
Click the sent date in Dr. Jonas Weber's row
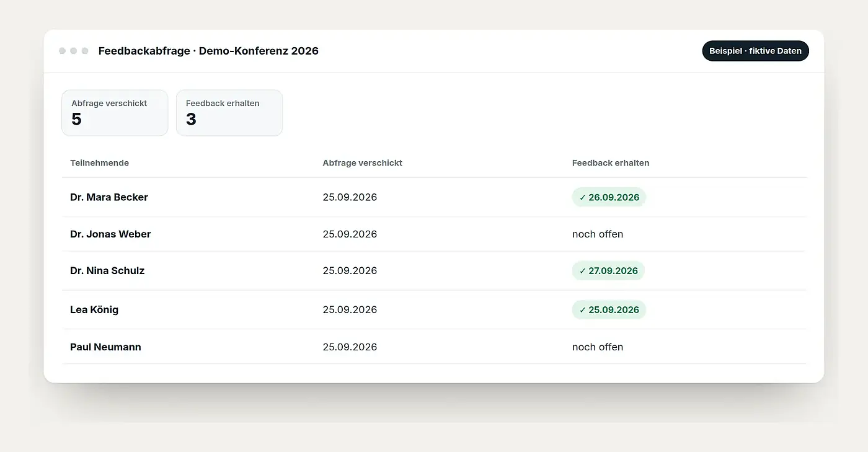coord(350,234)
